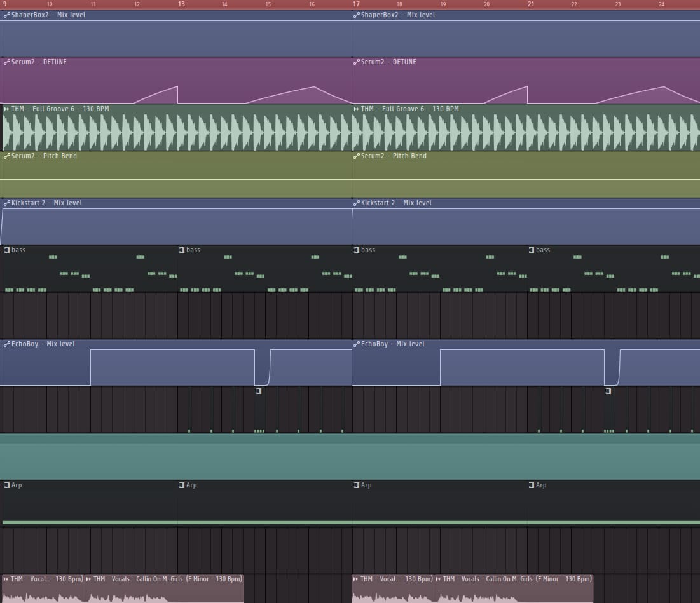This screenshot has height=603, width=700.
Task: Click the EchoBoy Mix level automation icon at bar 9
Action: tap(7, 344)
